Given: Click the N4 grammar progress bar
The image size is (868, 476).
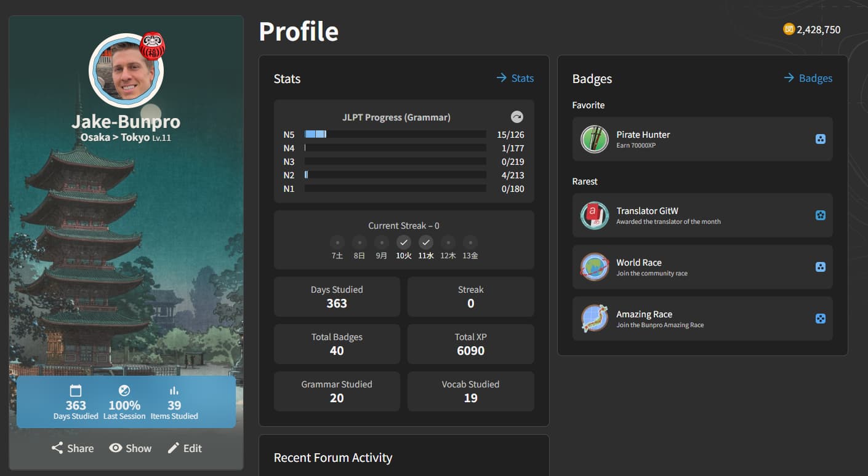Looking at the screenshot, I should (395, 148).
